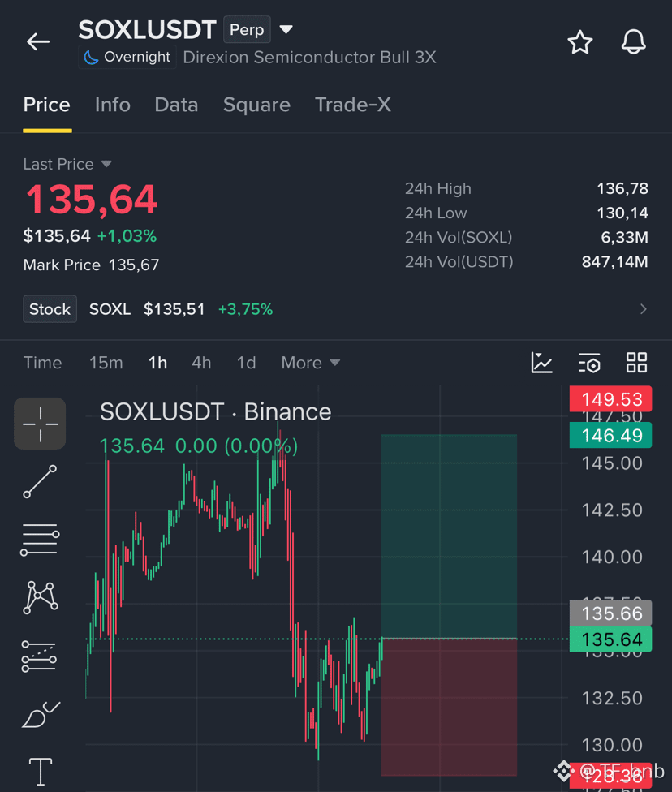
Task: Click the SOXLUSDT · Binance chart title
Action: (x=215, y=412)
